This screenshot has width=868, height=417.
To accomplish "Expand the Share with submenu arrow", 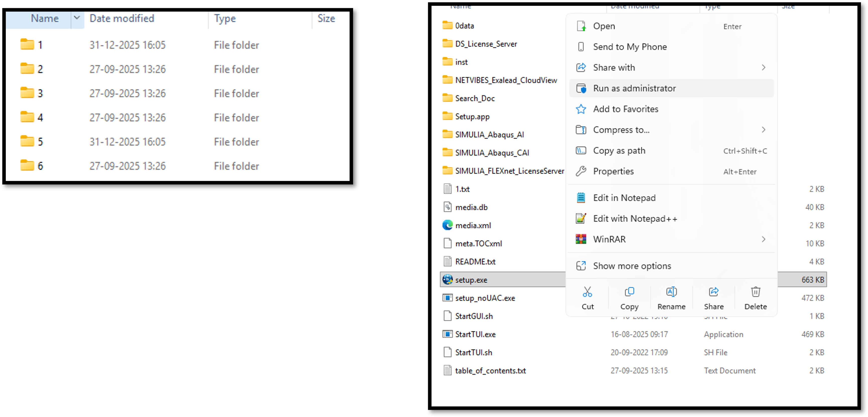I will (x=763, y=68).
